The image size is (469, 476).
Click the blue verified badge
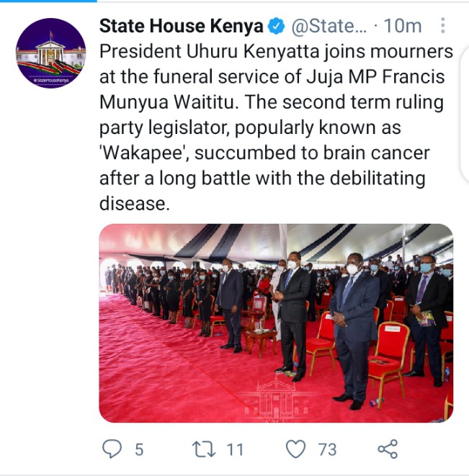point(276,26)
